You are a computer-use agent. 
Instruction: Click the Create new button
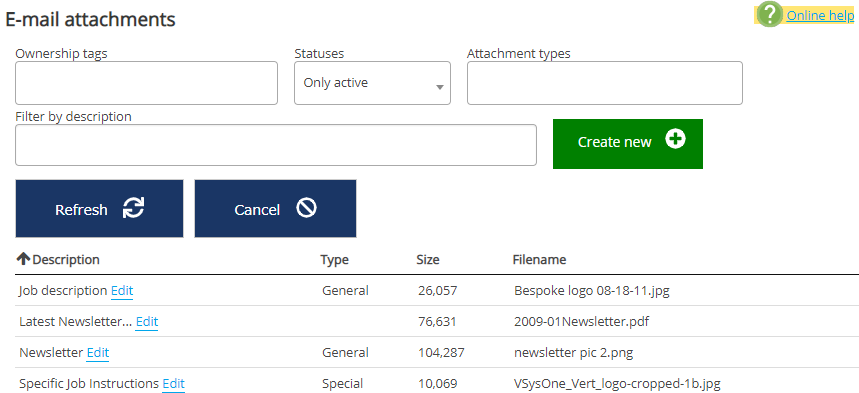coord(628,144)
